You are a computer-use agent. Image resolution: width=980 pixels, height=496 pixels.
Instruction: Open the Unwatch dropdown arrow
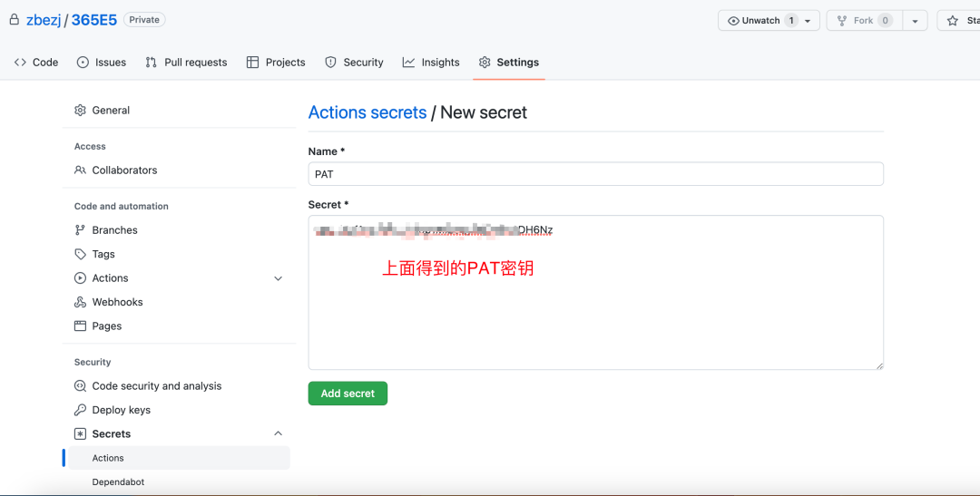pos(808,21)
